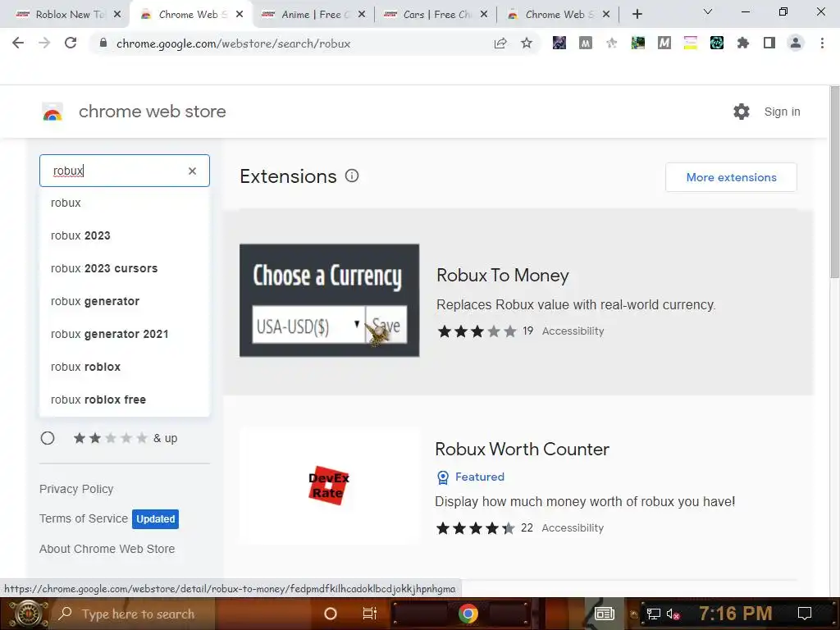This screenshot has height=630, width=840.
Task: Click the teal swirl extension icon
Action: 717,43
